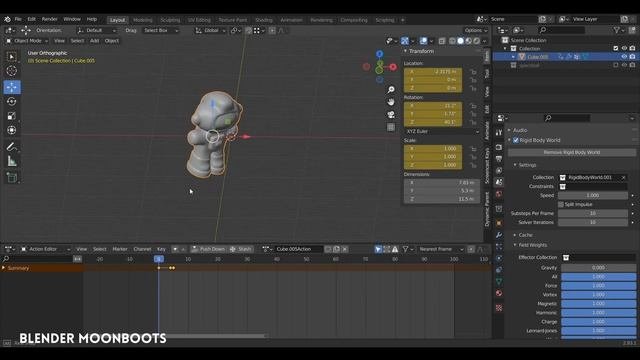Screen dimensions: 640x360
Task: Switch to the Shading workspace tab
Action: [264, 20]
